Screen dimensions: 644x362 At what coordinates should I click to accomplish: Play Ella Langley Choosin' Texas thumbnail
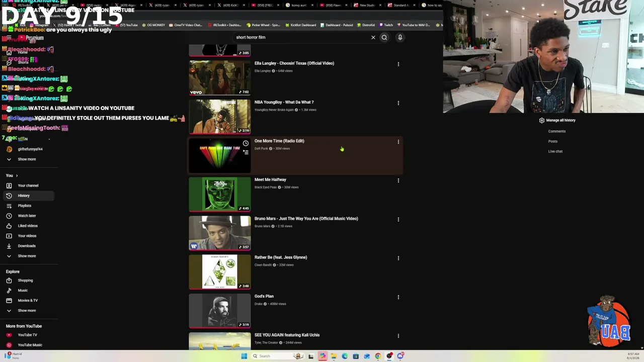point(219,78)
